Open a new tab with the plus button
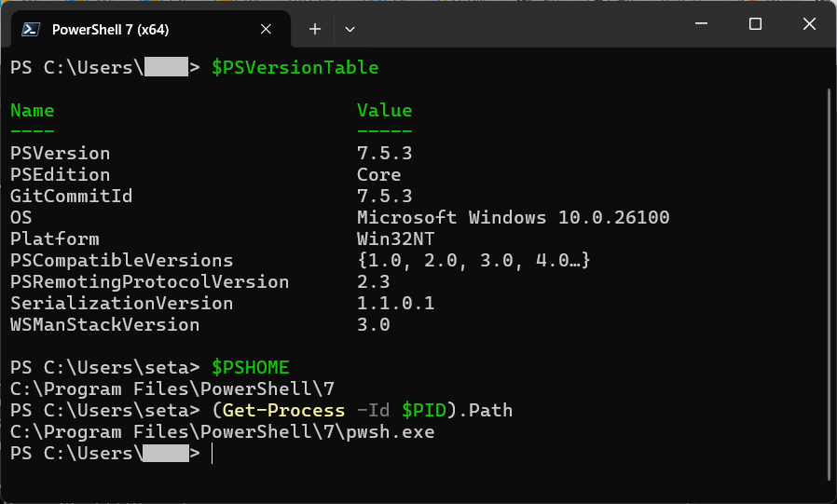This screenshot has height=504, width=837. (x=315, y=29)
